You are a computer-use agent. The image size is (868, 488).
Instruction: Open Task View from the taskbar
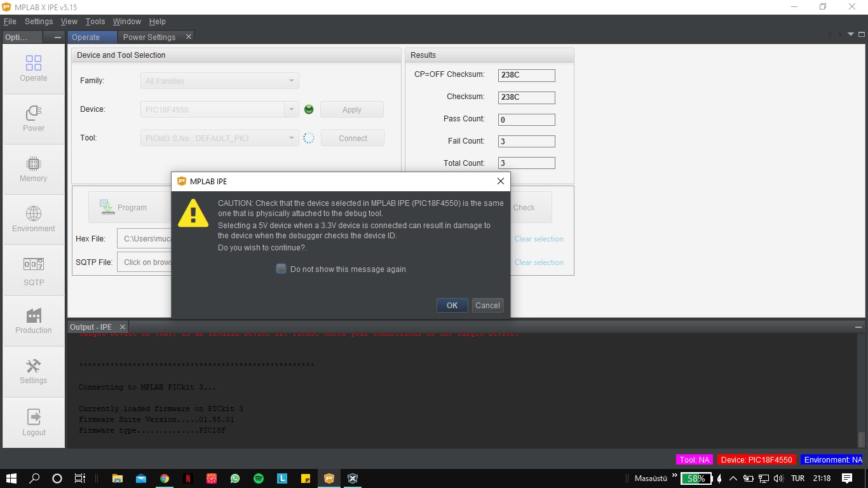(x=80, y=478)
